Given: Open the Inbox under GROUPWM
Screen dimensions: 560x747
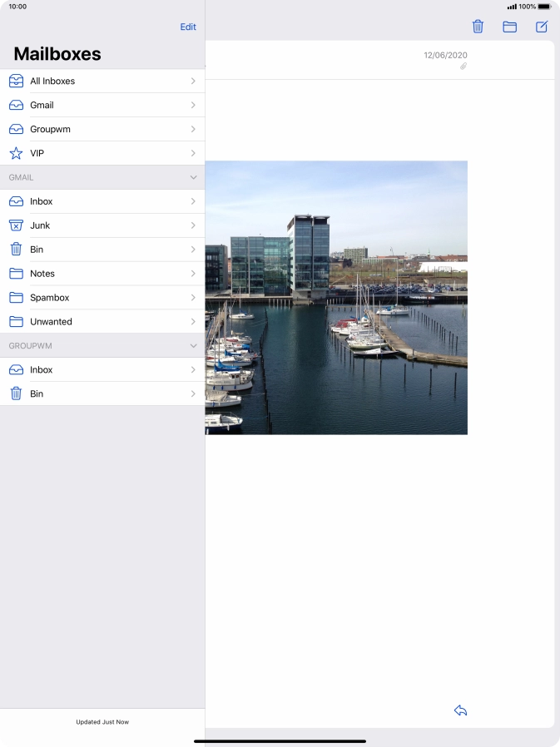Looking at the screenshot, I should click(102, 370).
